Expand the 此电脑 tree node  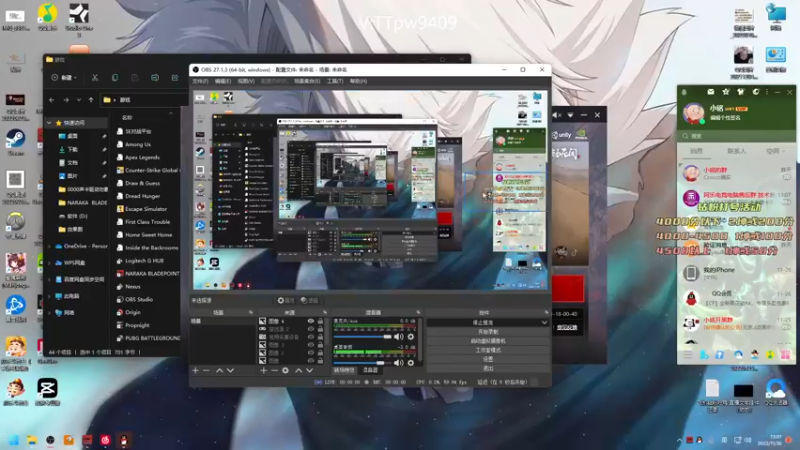click(x=49, y=296)
